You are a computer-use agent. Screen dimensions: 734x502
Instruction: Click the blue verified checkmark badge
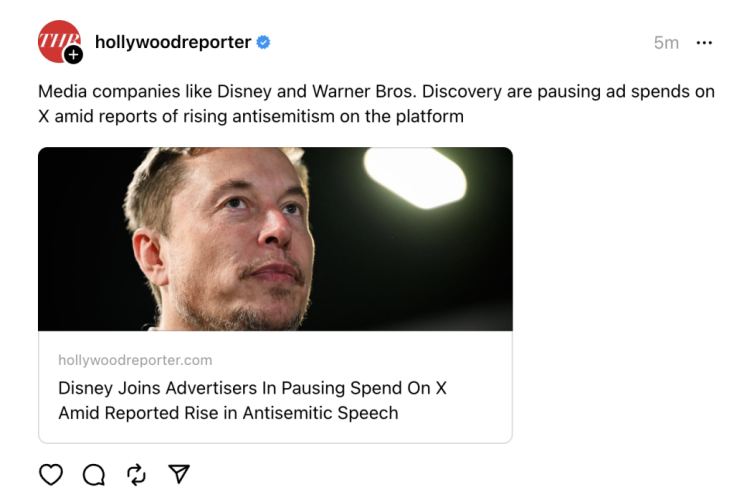tap(264, 42)
